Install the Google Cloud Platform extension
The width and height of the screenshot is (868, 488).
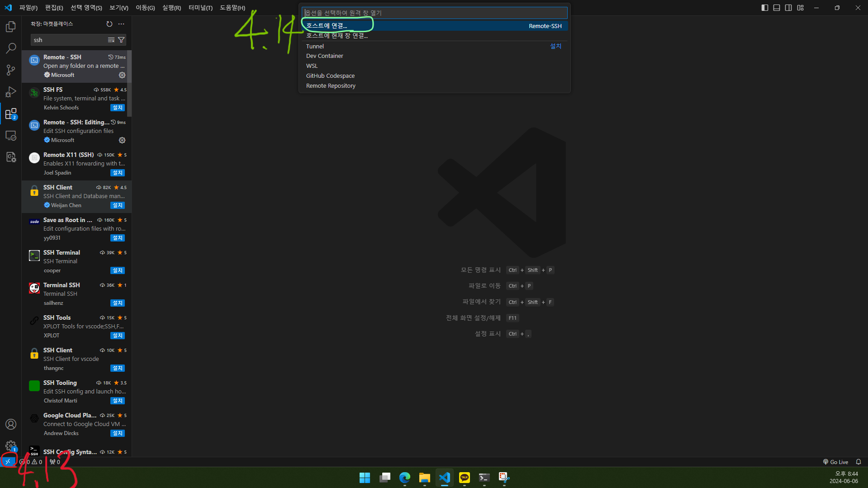click(x=118, y=433)
